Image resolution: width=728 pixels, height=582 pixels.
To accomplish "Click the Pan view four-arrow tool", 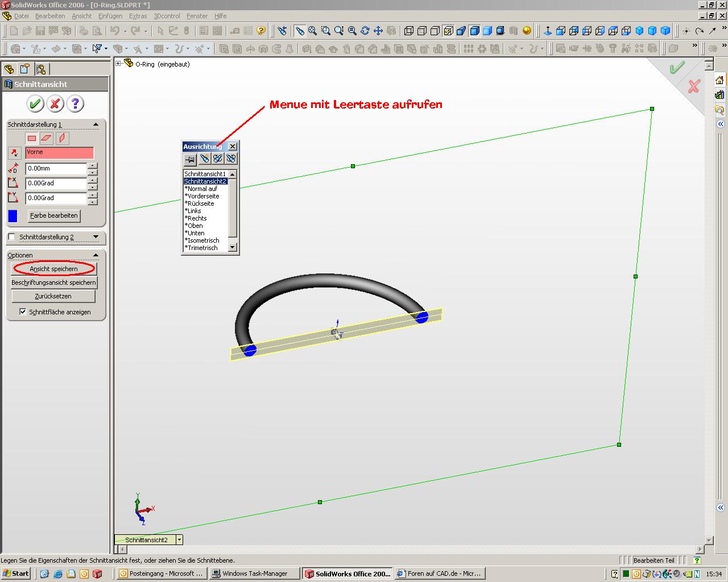I will click(x=378, y=31).
